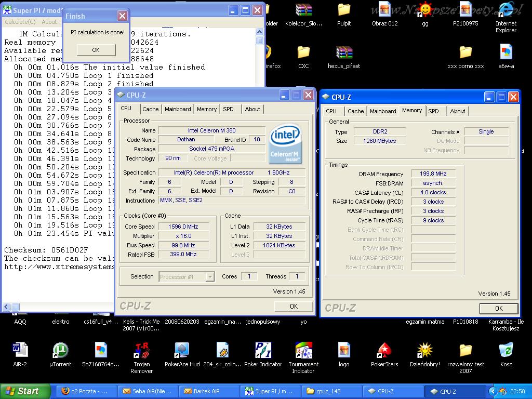Viewport: 532px width, 399px height.
Task: Open the AiR-2 Word document icon
Action: coord(20,350)
